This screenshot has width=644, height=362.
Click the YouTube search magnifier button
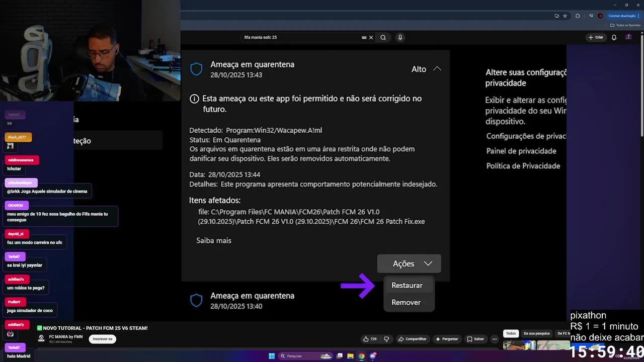[383, 37]
